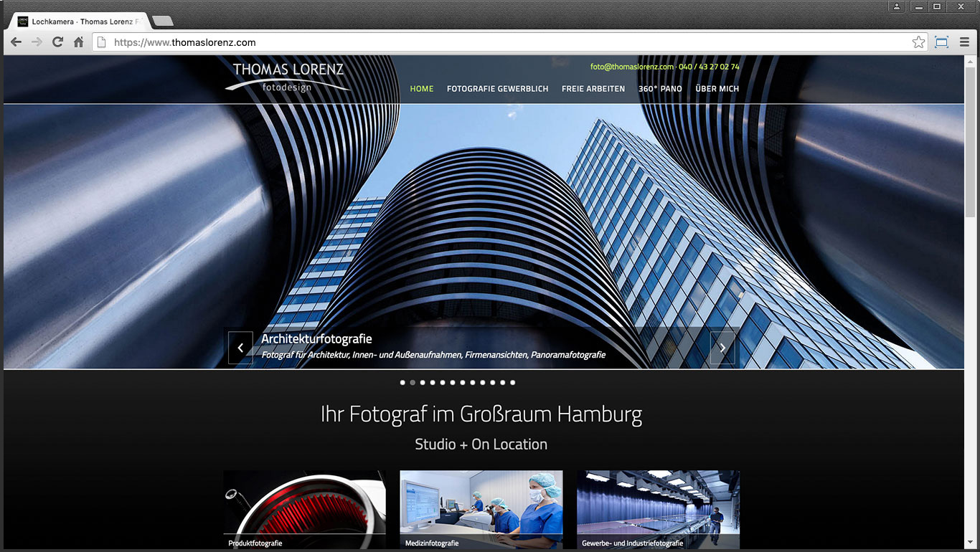
Task: Jump to the third slideshow dot
Action: (423, 383)
